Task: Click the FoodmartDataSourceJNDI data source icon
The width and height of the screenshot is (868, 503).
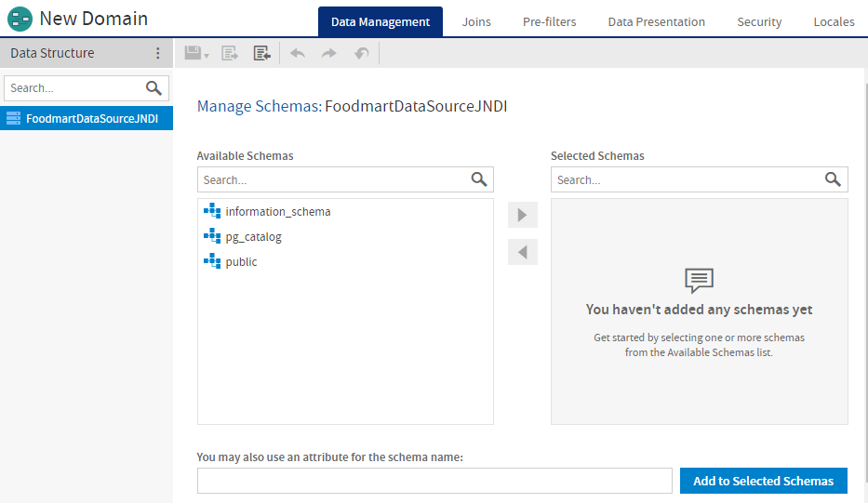Action: [13, 118]
